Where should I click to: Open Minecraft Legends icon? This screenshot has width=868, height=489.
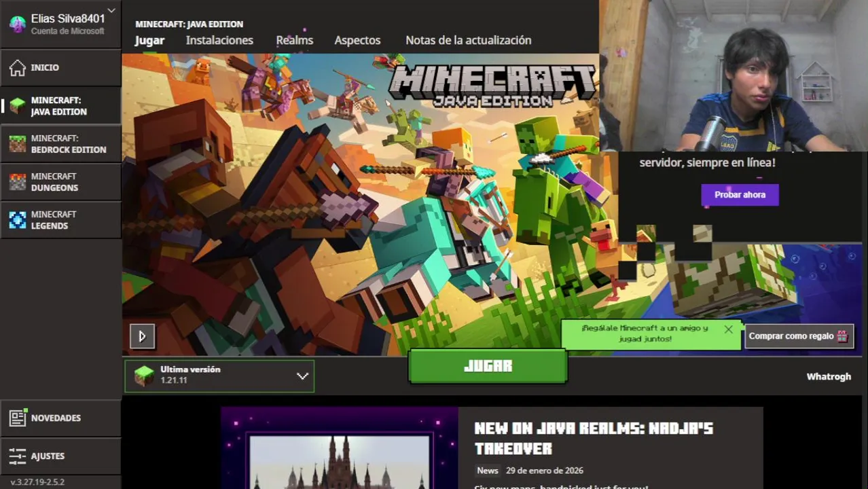[18, 220]
